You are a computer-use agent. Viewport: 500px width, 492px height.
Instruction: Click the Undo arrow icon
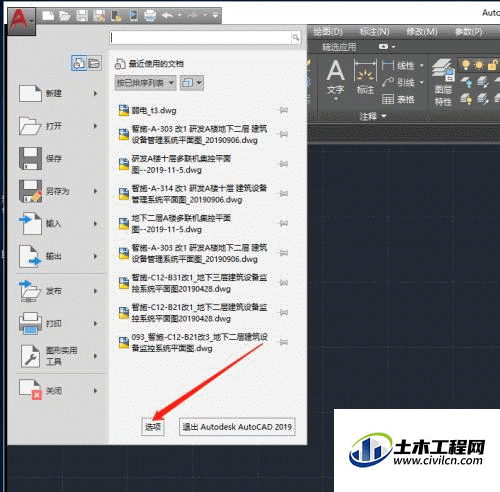pyautogui.click(x=168, y=15)
